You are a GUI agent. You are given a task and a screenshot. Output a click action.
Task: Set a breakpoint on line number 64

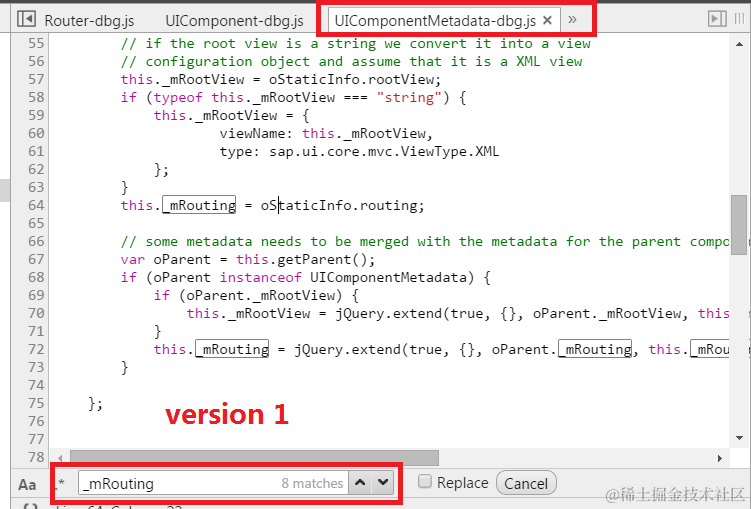[36, 205]
